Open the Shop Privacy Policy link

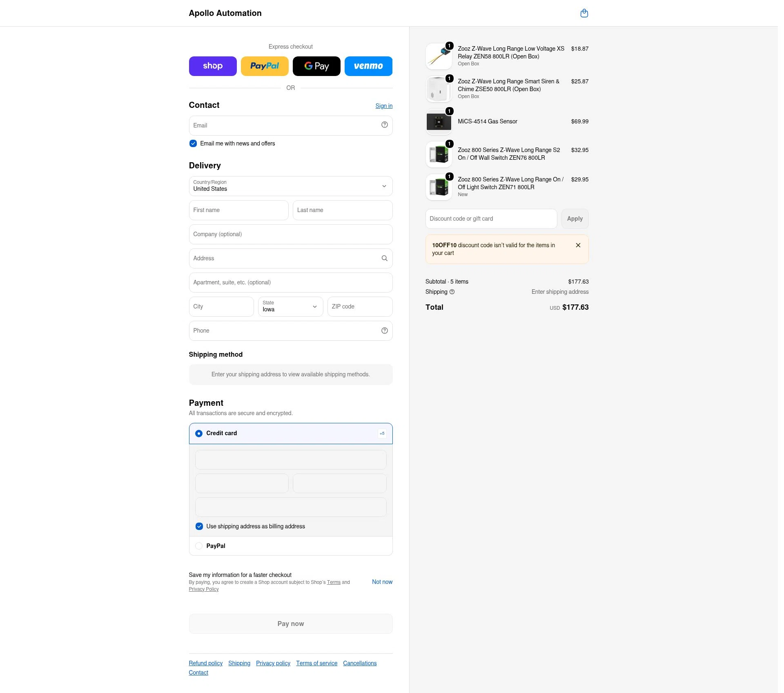[x=204, y=589]
